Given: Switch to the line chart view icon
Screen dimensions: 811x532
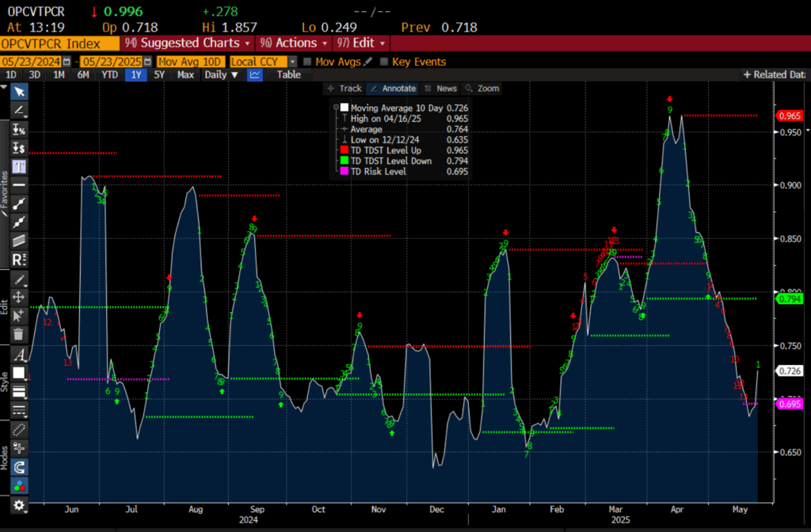Looking at the screenshot, I should tap(255, 75).
